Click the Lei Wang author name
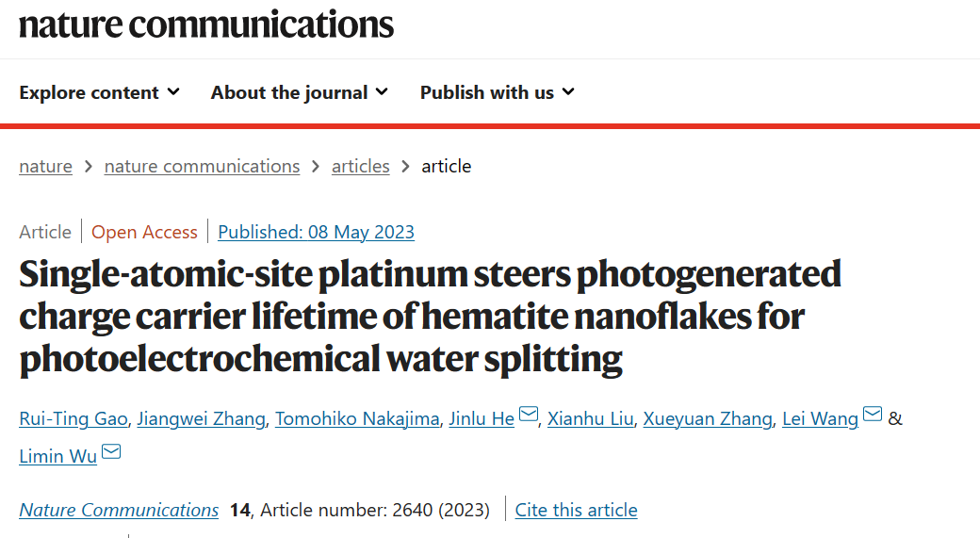Screen dimensions: 980x538 click(x=821, y=418)
